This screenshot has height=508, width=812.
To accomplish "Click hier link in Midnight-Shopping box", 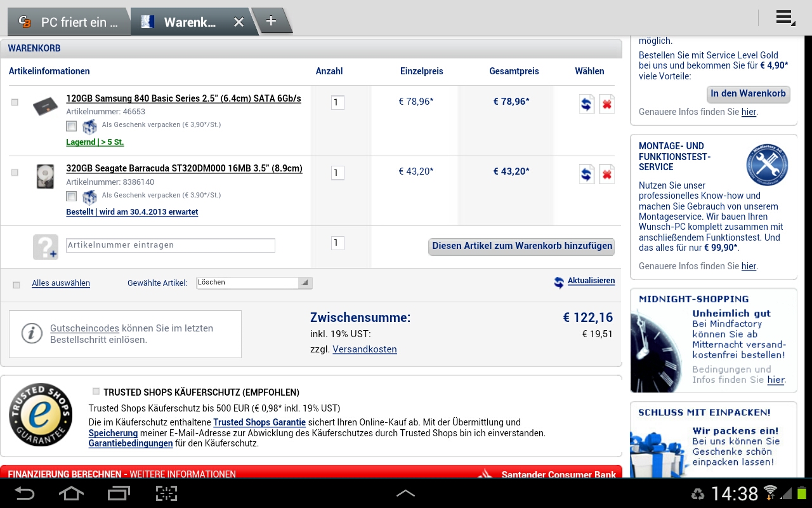I will tap(776, 380).
